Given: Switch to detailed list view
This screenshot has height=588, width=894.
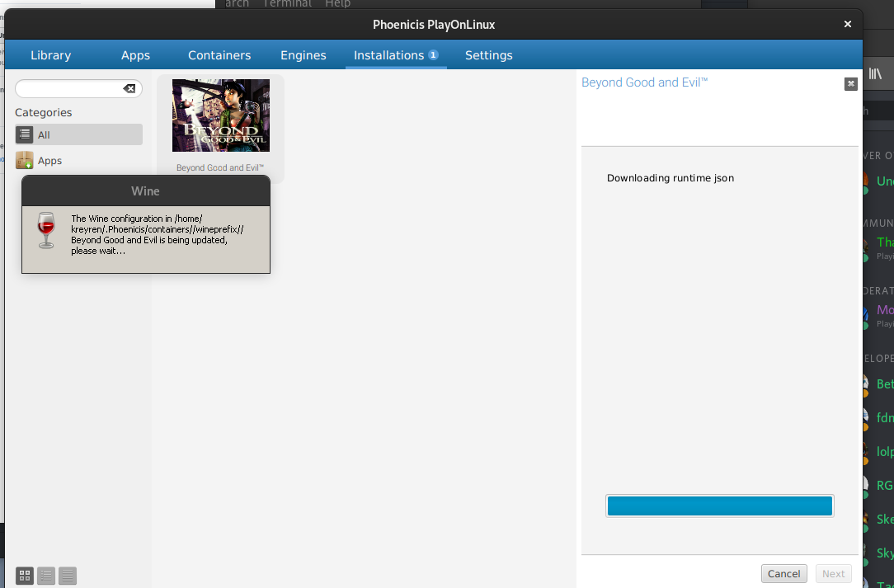Looking at the screenshot, I should [x=68, y=576].
